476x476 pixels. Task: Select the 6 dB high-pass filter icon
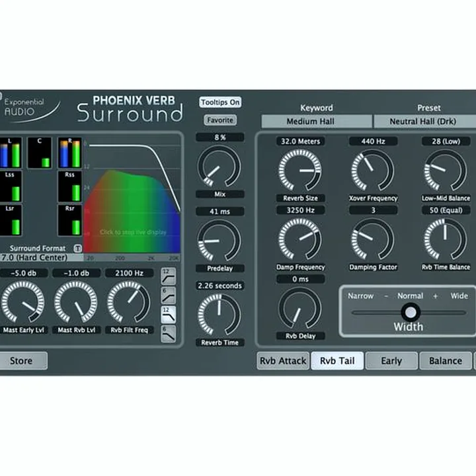tap(169, 296)
